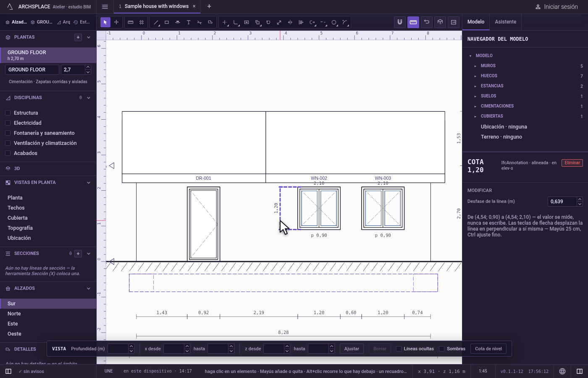
Task: Click Iniciar sesión
Action: click(x=557, y=7)
